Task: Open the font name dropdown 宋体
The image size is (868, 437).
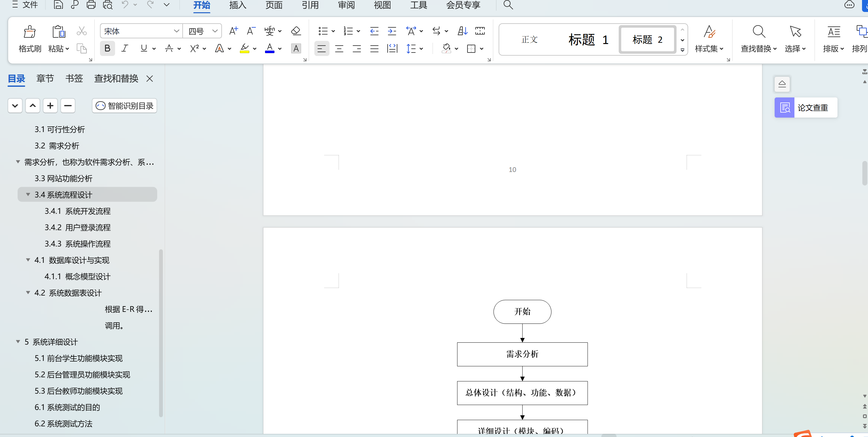Action: [x=176, y=31]
